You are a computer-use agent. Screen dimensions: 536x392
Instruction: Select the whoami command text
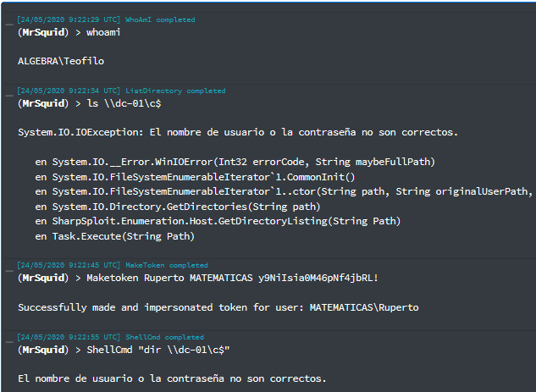coord(103,32)
